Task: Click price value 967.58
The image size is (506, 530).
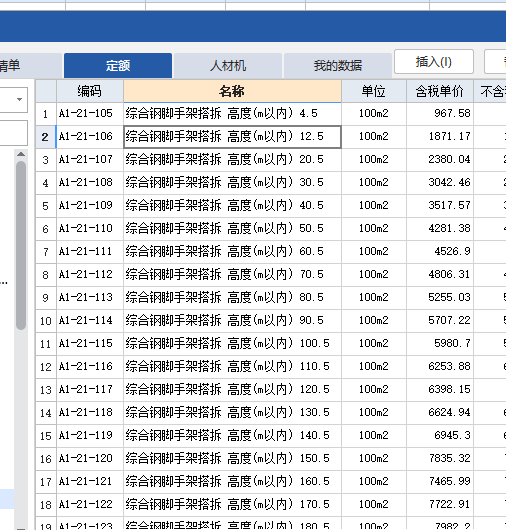Action: pyautogui.click(x=452, y=113)
